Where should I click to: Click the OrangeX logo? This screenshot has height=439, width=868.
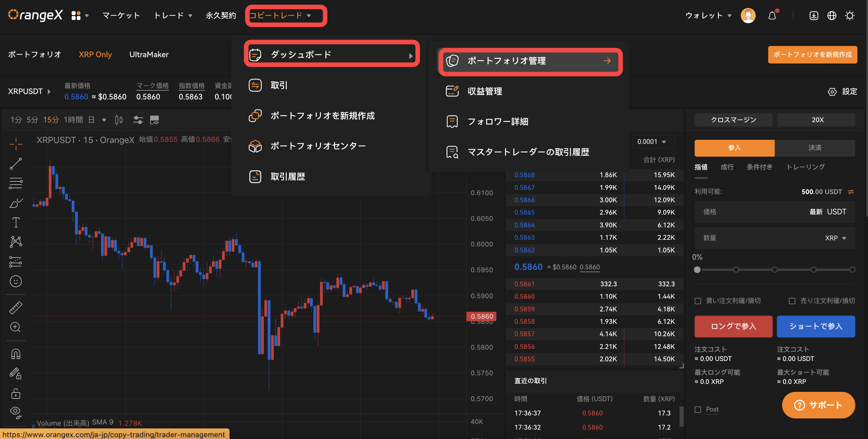point(35,15)
